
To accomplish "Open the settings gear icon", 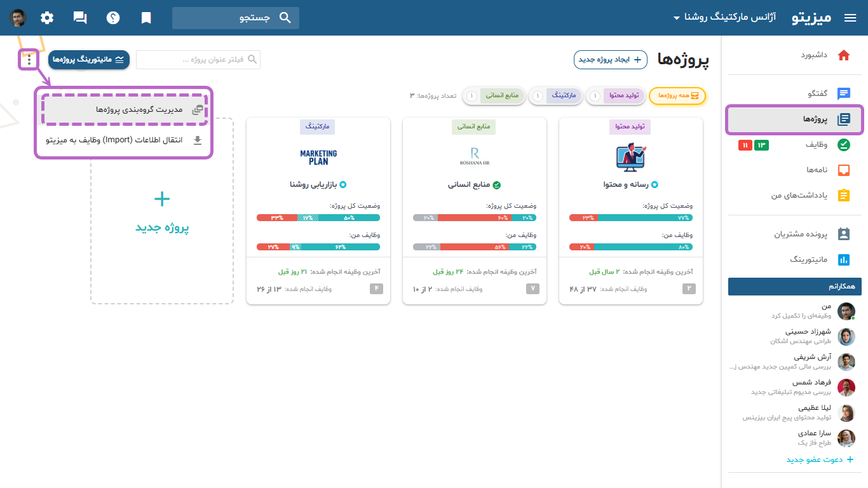I will click(x=47, y=18).
